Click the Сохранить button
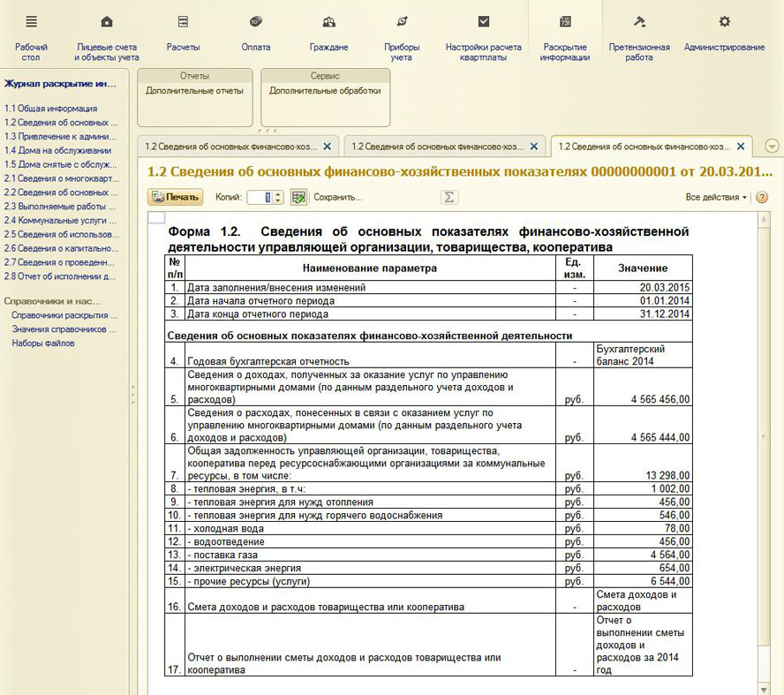784x695 pixels. (x=337, y=197)
